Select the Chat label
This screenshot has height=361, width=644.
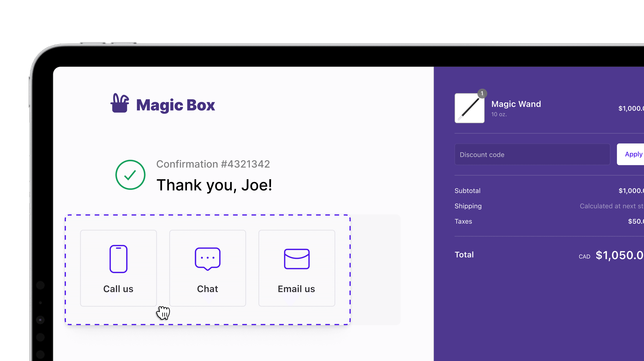pyautogui.click(x=207, y=289)
